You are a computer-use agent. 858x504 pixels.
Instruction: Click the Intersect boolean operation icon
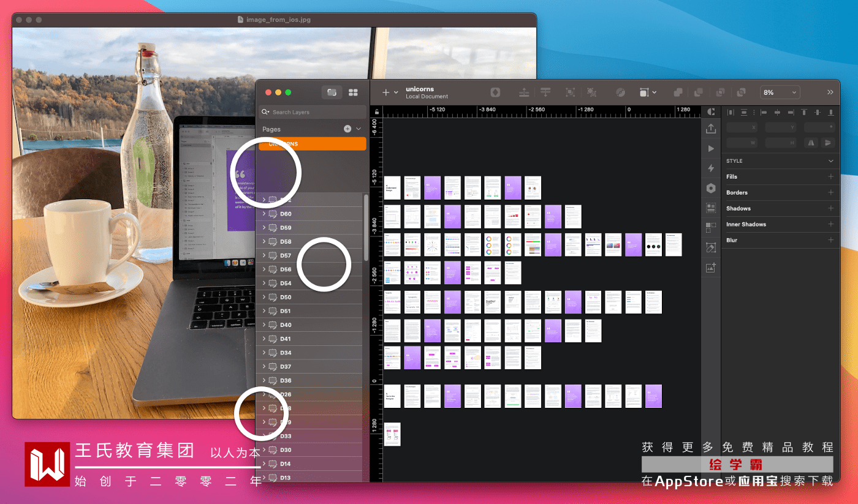tap(720, 92)
